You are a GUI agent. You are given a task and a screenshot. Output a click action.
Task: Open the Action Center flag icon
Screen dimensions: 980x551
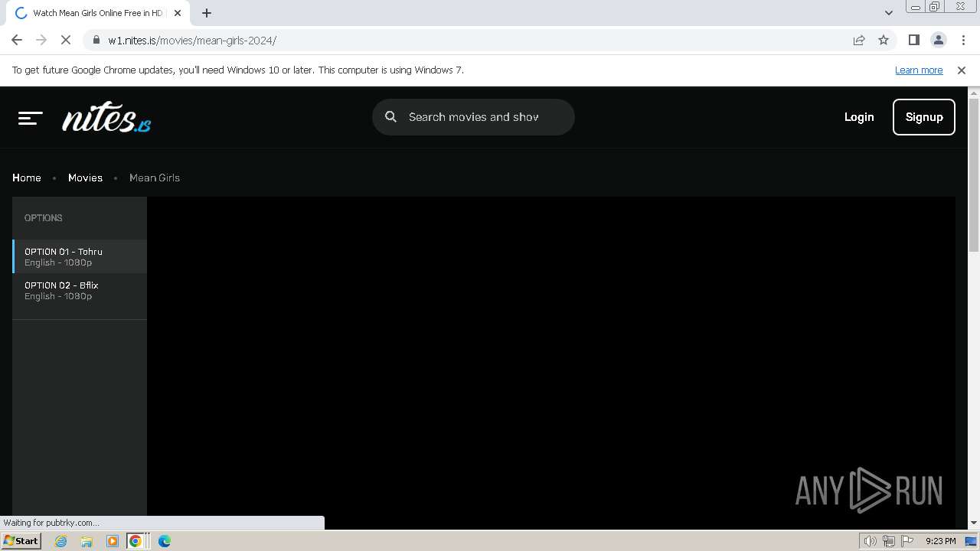coord(907,541)
